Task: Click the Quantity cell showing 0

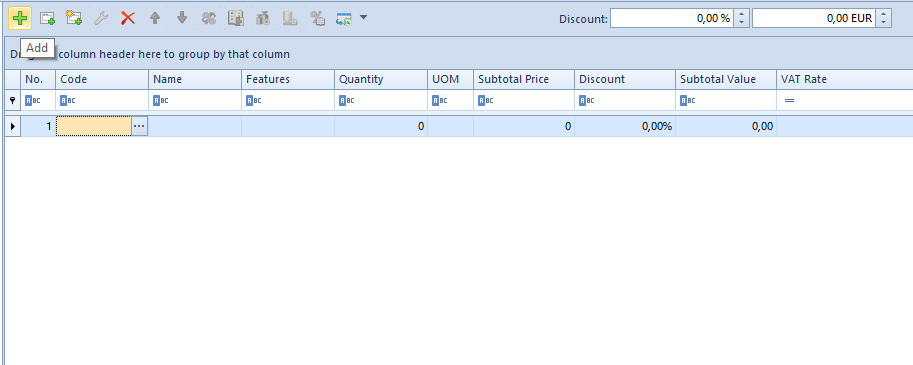Action: pyautogui.click(x=381, y=126)
